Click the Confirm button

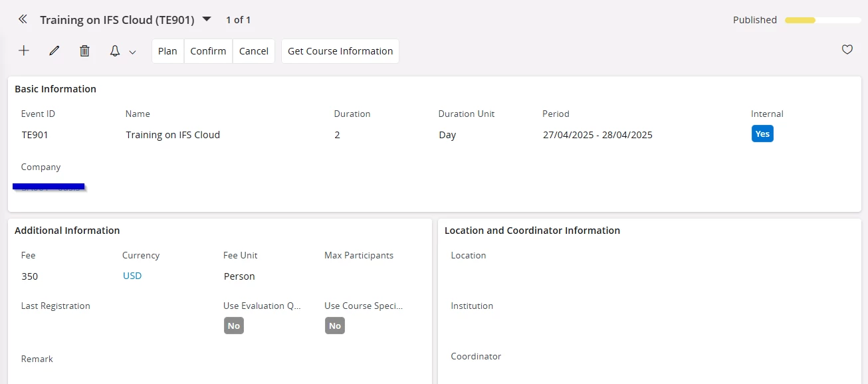[208, 51]
